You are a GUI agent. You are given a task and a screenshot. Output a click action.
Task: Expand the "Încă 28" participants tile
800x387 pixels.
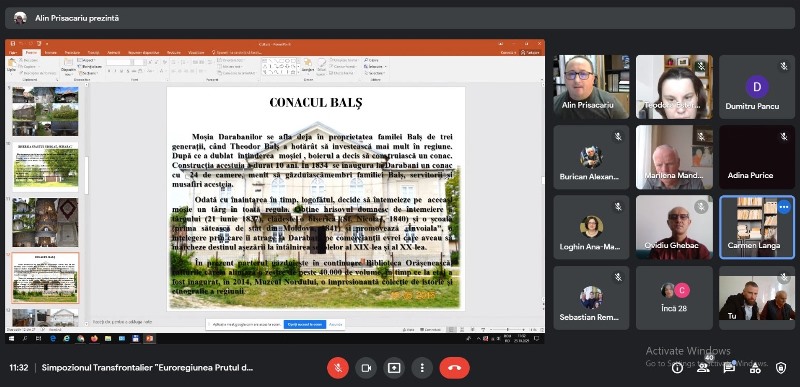click(x=674, y=298)
